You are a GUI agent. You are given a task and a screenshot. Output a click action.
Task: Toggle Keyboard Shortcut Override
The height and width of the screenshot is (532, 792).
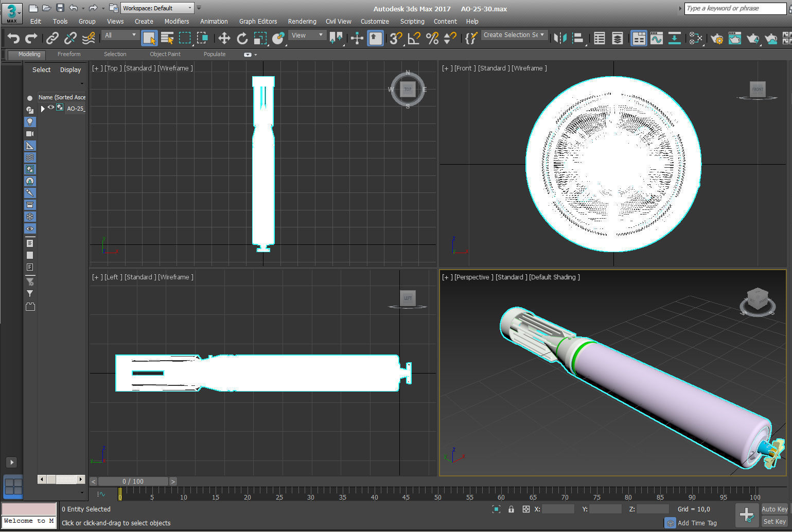375,38
